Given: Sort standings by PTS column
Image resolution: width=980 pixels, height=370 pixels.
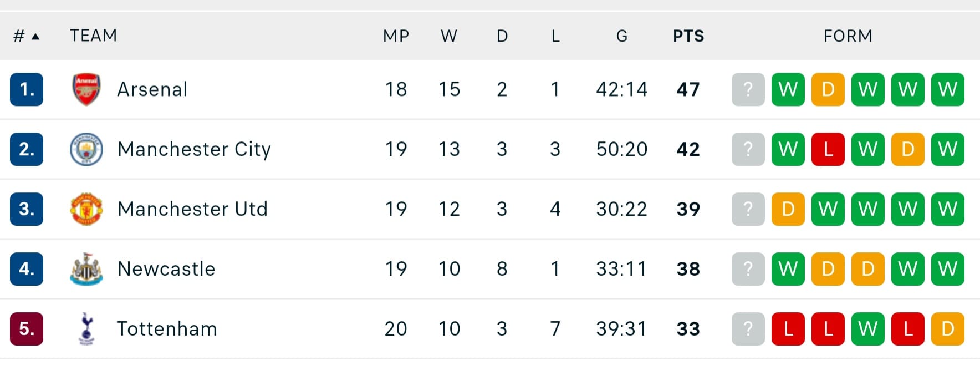Looking at the screenshot, I should coord(688,36).
